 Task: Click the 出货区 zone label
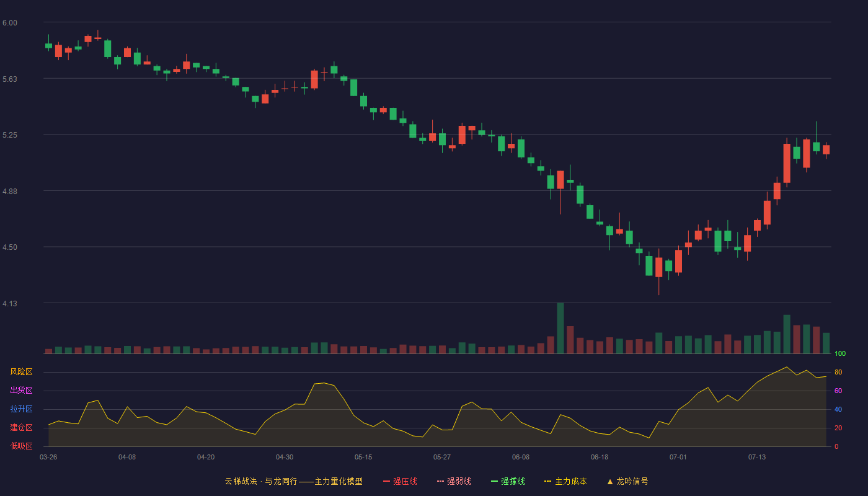click(21, 391)
